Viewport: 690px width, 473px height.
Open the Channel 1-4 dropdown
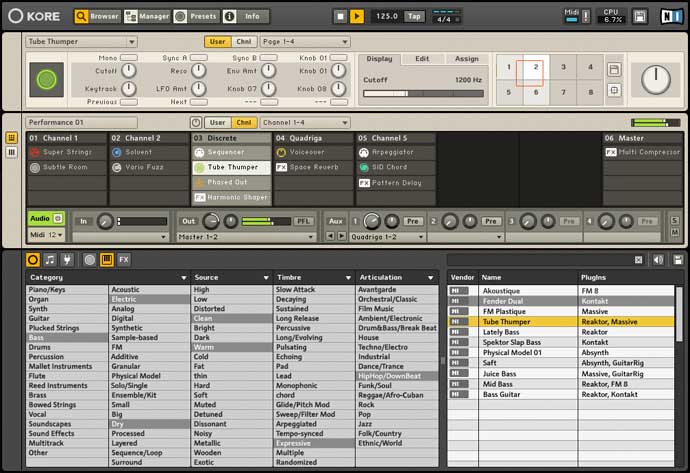(x=305, y=122)
